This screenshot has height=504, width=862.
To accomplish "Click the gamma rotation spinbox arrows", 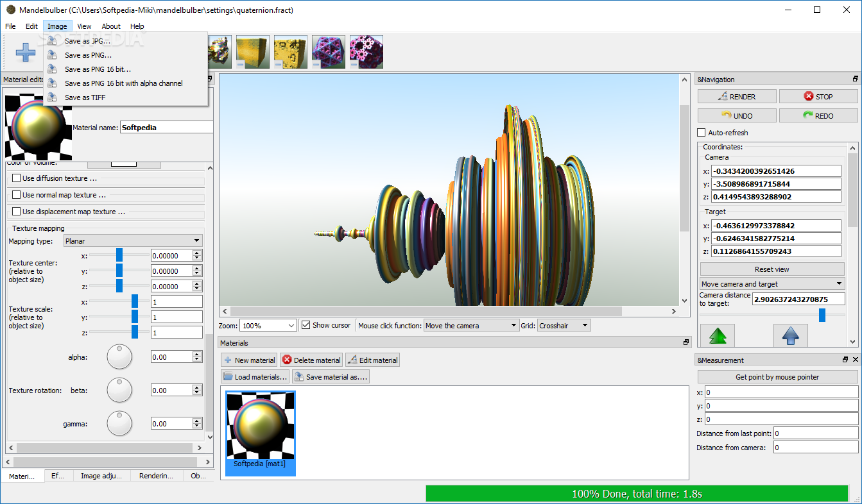I will pos(196,423).
